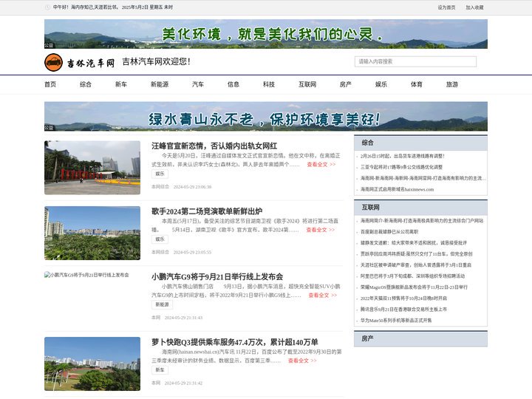Screen dimensions: 532x399
Task: Open the 互联网 navigation menu item
Action: coord(307,84)
